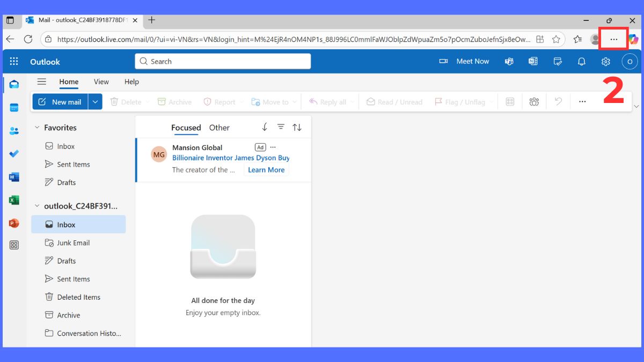Expand the New mail dropdown arrow
The width and height of the screenshot is (644, 362).
point(95,102)
